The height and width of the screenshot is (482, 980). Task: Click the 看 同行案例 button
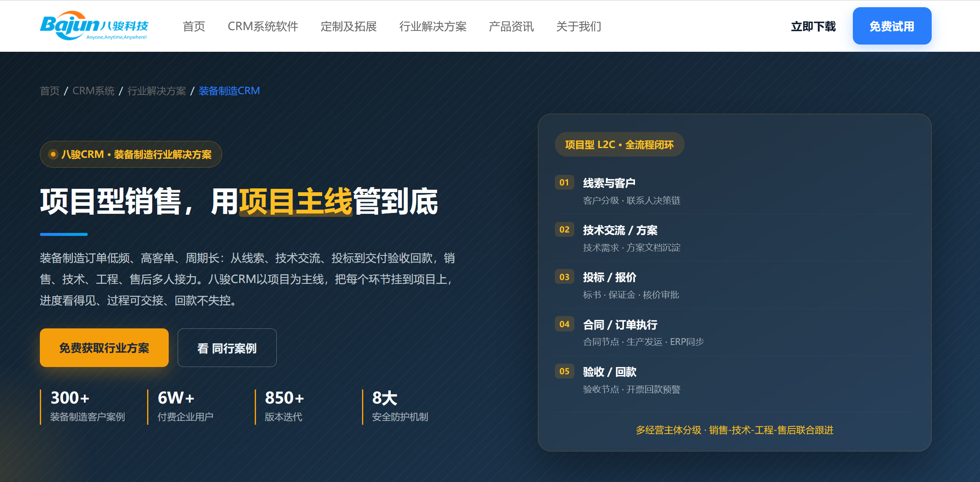(227, 347)
